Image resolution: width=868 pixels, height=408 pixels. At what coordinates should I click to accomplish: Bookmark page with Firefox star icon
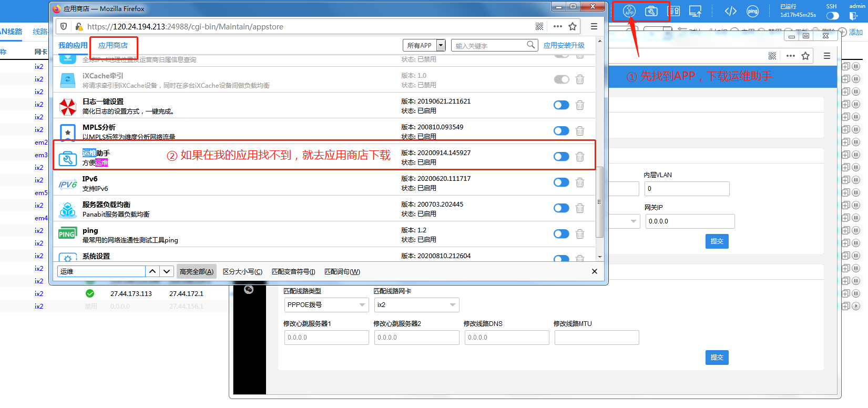(x=573, y=26)
